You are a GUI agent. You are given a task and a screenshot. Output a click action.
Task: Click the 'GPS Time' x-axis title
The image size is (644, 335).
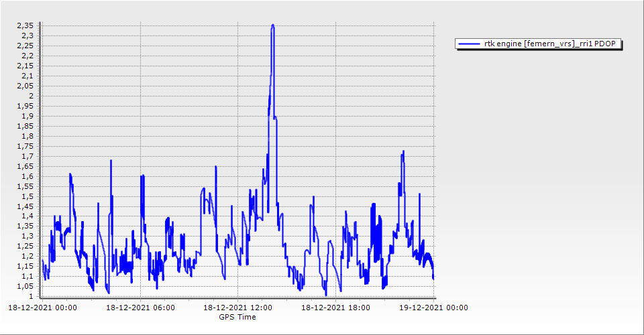(237, 317)
